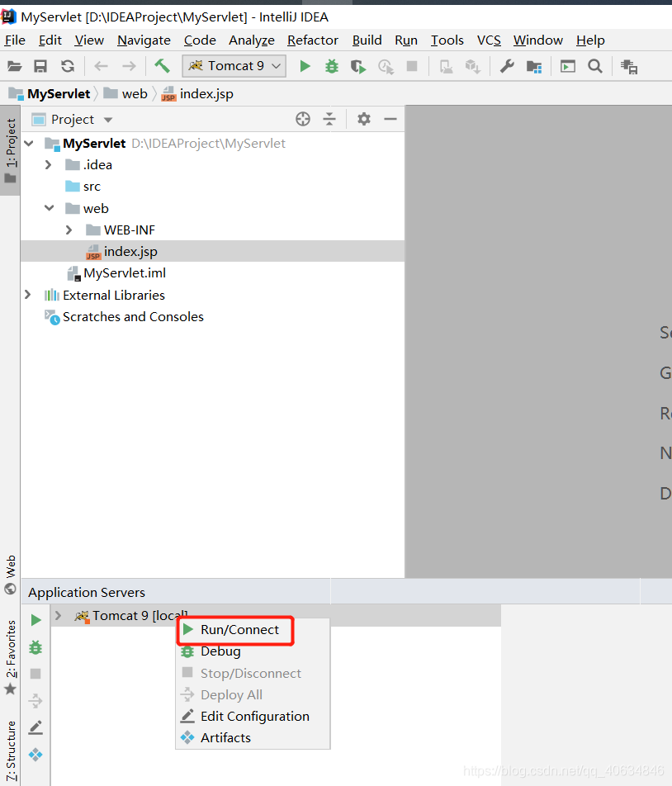
Task: Open the Window menu
Action: tap(537, 40)
